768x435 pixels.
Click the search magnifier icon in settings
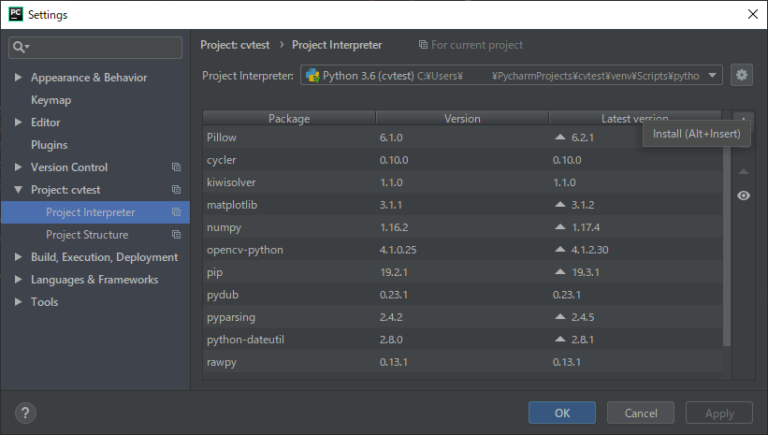point(21,47)
